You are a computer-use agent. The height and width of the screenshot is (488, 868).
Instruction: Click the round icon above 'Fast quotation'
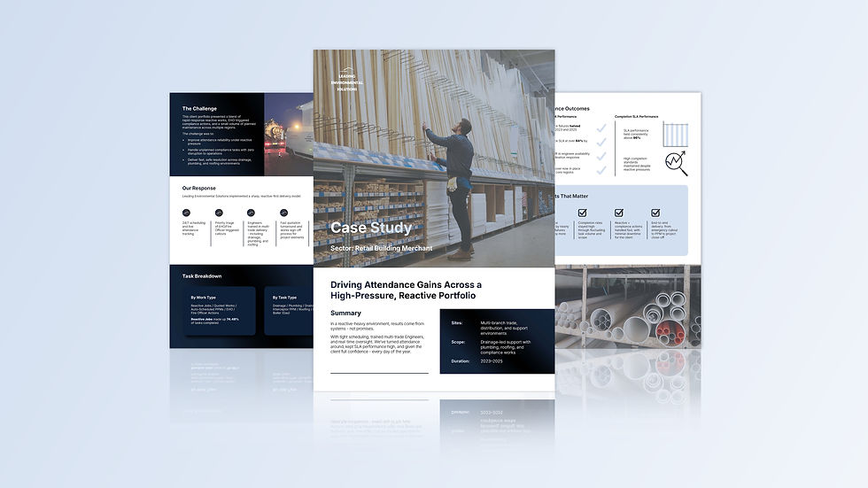284,213
